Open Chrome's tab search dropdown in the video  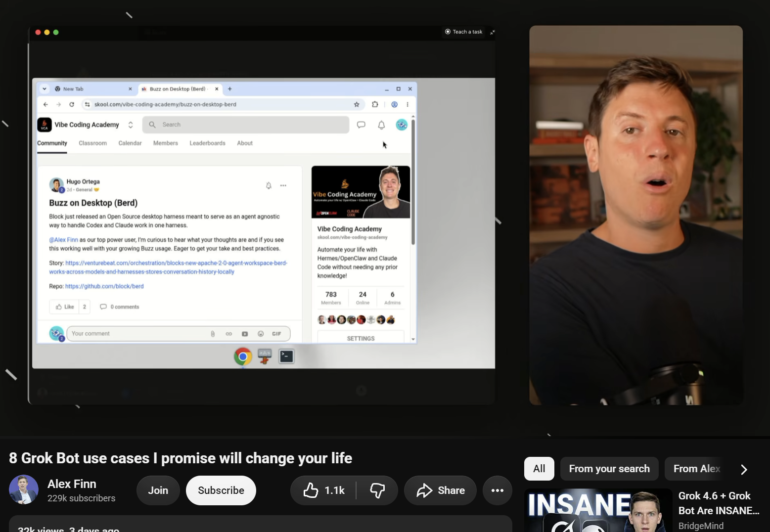point(45,89)
